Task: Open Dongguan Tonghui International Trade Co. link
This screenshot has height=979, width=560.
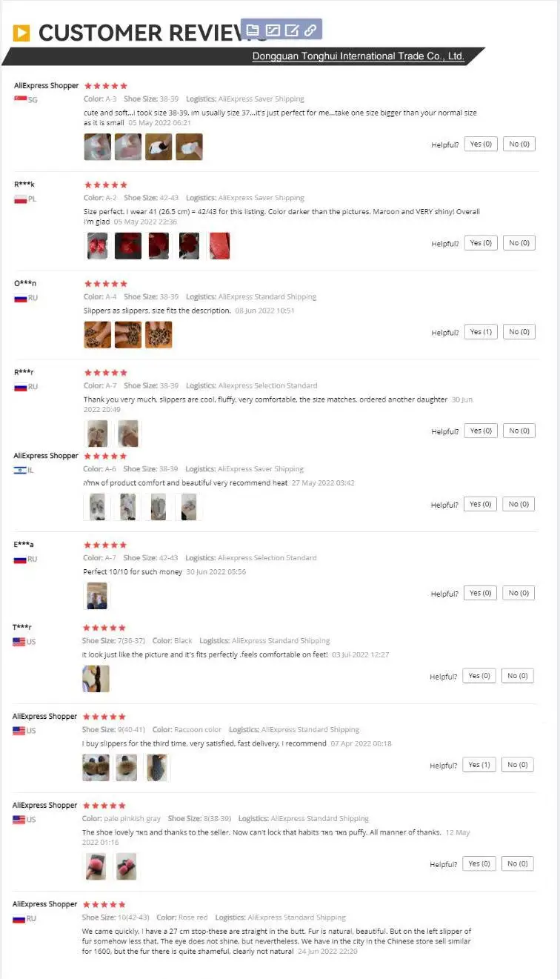Action: coord(358,56)
